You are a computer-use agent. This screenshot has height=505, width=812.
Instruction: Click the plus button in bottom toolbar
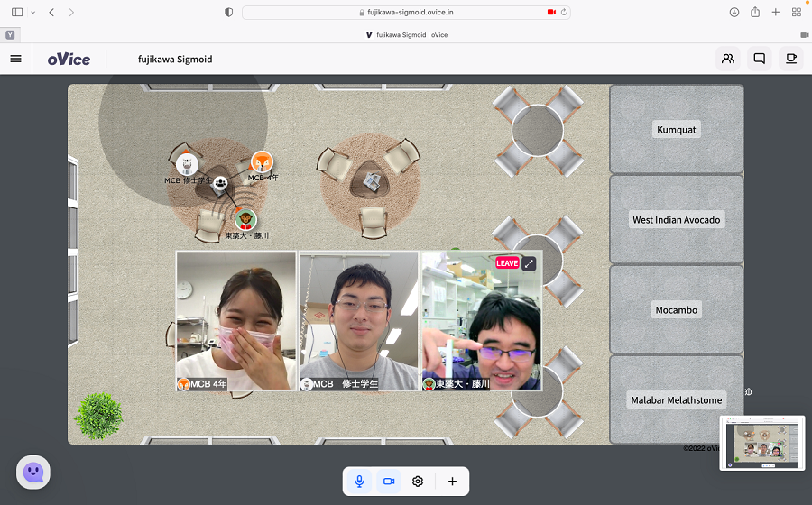coord(452,482)
